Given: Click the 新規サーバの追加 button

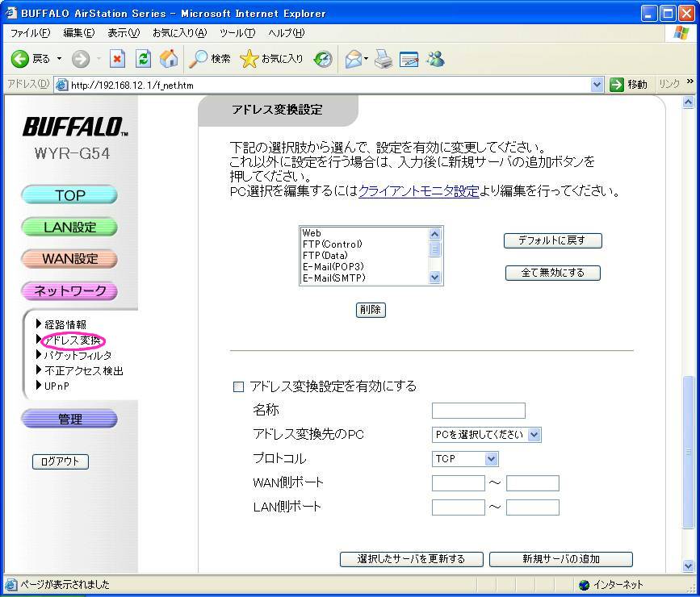Looking at the screenshot, I should pos(560,559).
